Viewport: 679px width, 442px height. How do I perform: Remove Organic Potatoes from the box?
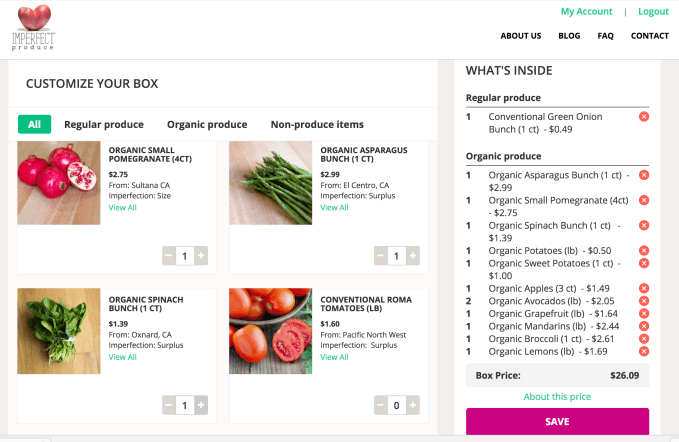coord(644,250)
